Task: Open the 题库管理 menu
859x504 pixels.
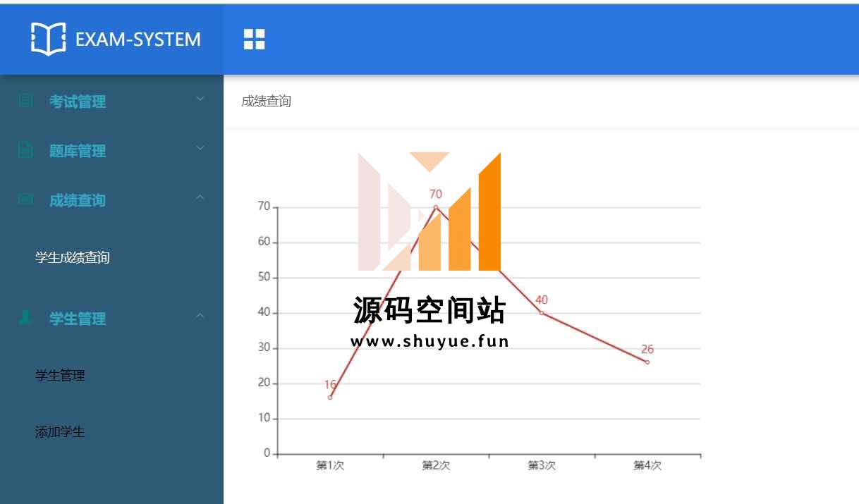Action: pyautogui.click(x=111, y=150)
